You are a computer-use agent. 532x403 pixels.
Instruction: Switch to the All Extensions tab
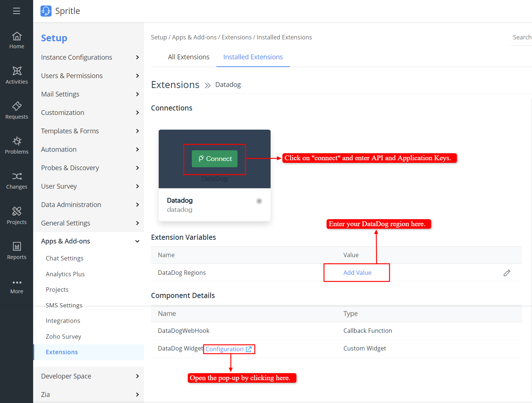click(x=189, y=57)
